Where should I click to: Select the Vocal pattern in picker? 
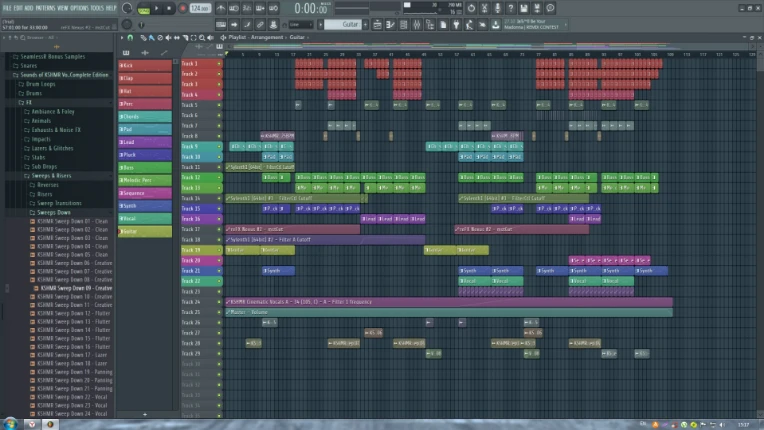pyautogui.click(x=145, y=218)
